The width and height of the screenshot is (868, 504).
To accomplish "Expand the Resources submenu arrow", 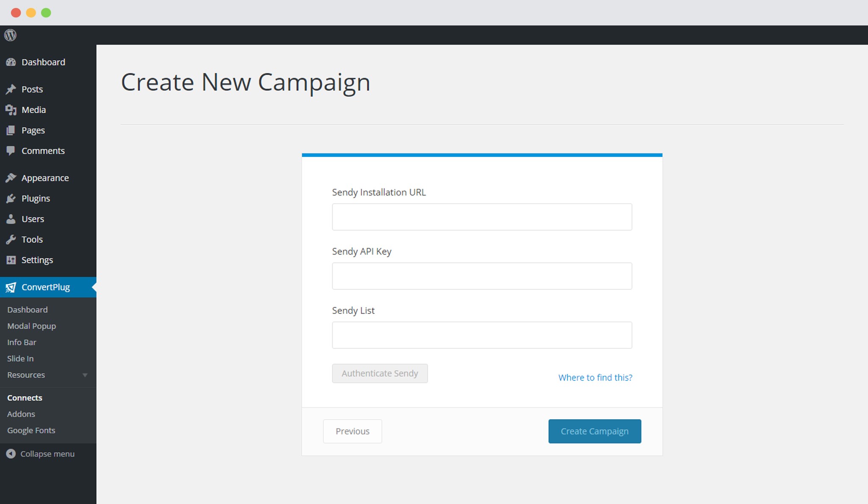I will pyautogui.click(x=85, y=375).
